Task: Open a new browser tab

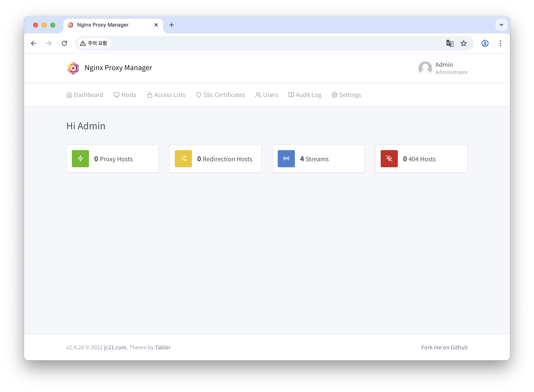Action: (171, 25)
